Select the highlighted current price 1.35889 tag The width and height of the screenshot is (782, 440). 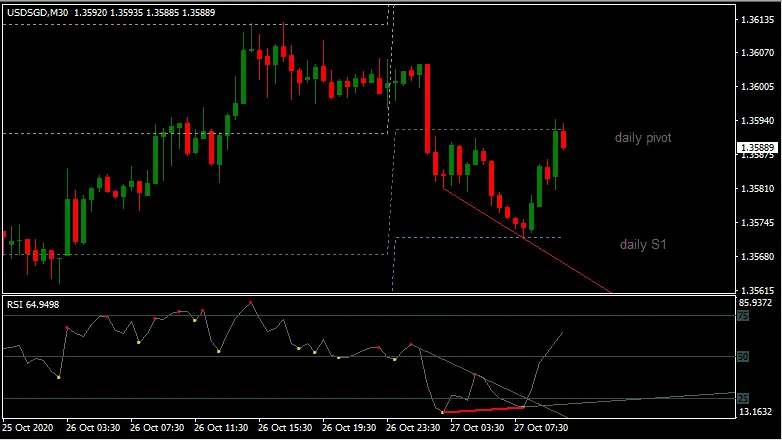point(757,148)
